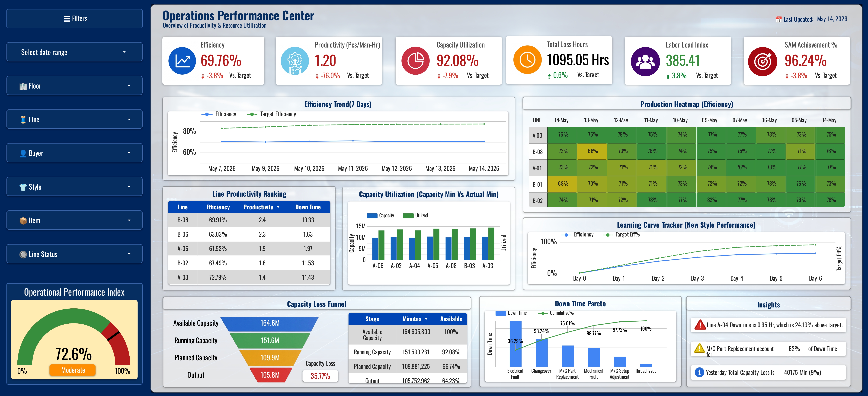Click the thread spool icon on Line filter
868x396 pixels.
point(23,120)
